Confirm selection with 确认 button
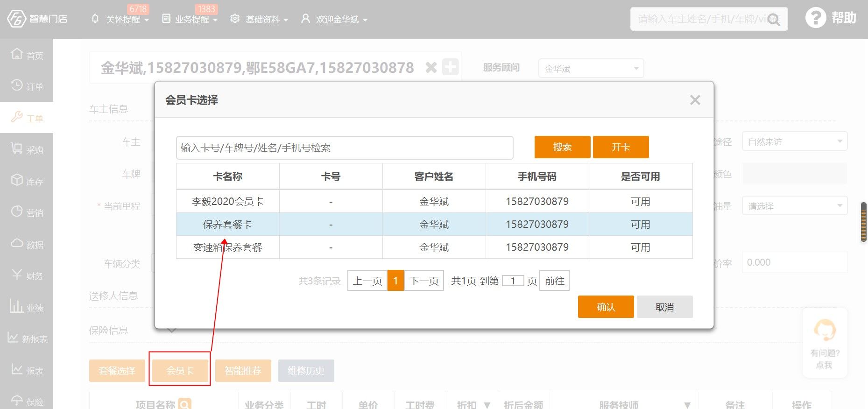 [606, 307]
